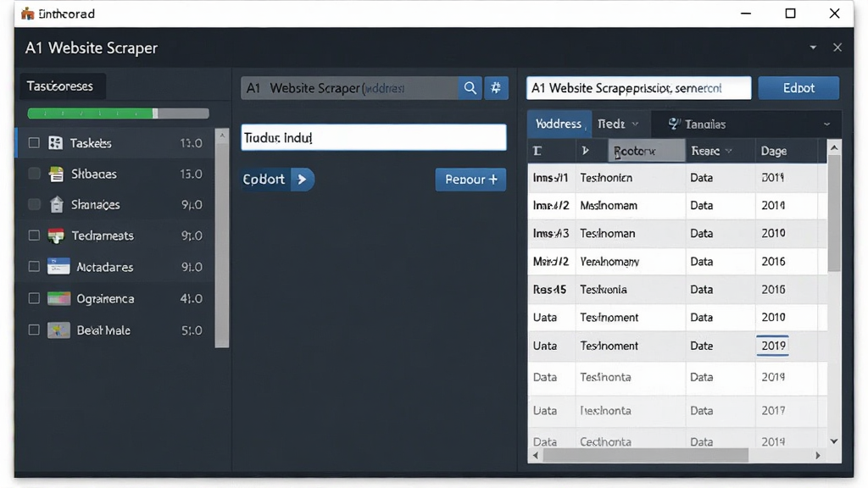Click the table horizontal scrollbar

click(x=645, y=455)
